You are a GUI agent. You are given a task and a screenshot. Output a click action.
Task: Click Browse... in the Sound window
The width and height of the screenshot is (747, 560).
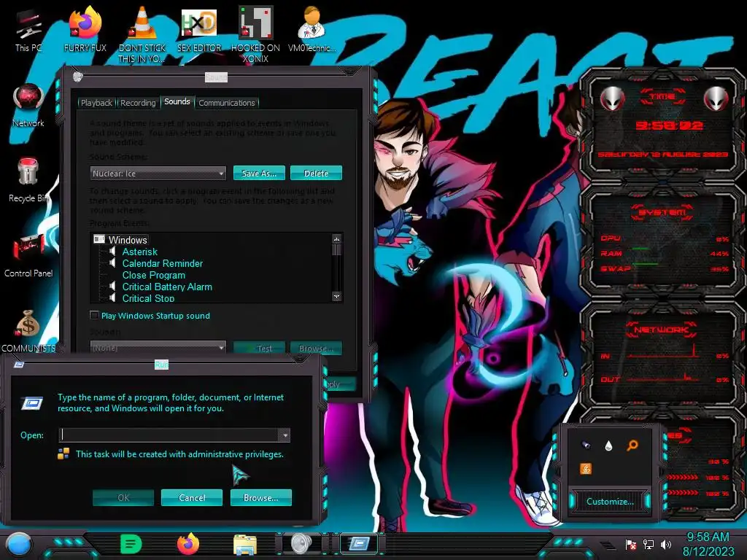317,348
